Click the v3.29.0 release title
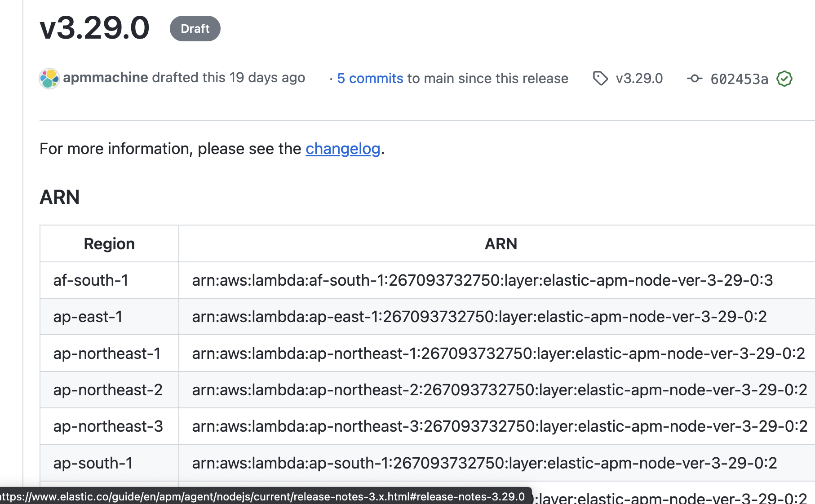815x504 pixels. point(95,28)
